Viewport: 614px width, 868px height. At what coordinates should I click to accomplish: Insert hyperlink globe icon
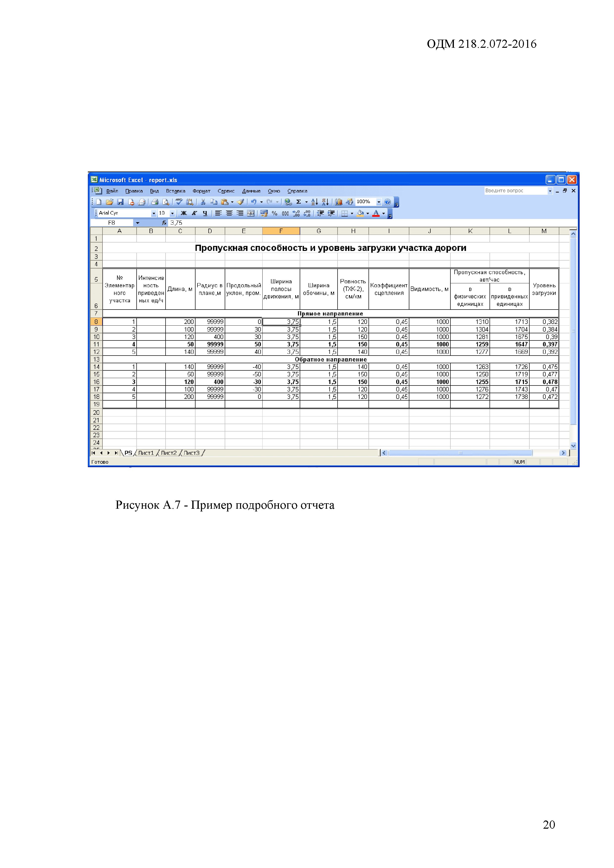(288, 202)
